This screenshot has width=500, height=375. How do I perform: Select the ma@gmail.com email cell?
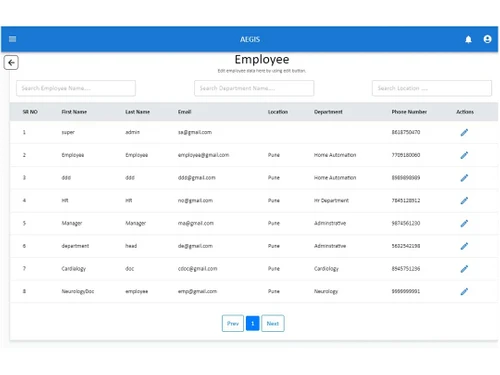[196, 223]
